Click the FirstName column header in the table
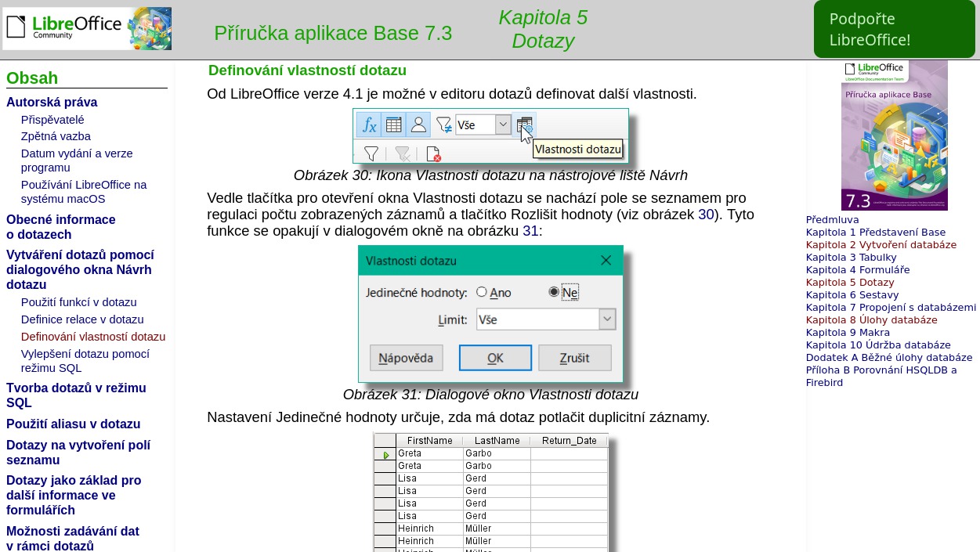Screen dimensions: 980x552 tap(430, 441)
